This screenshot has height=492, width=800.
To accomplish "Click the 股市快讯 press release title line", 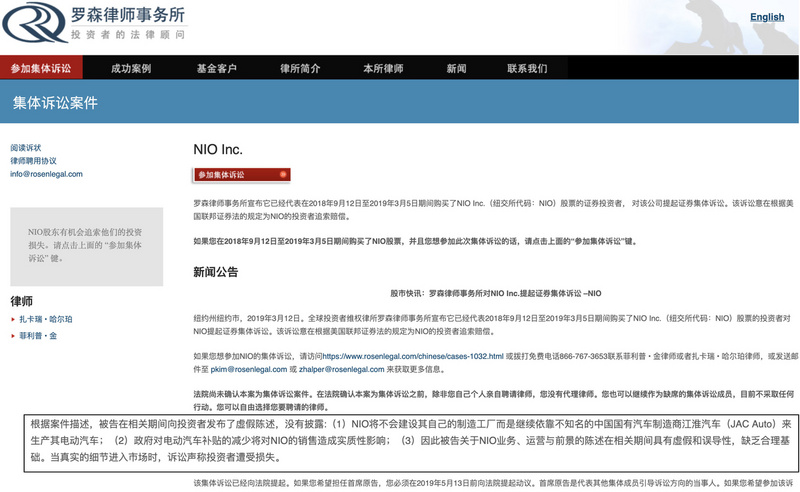I will (x=495, y=293).
